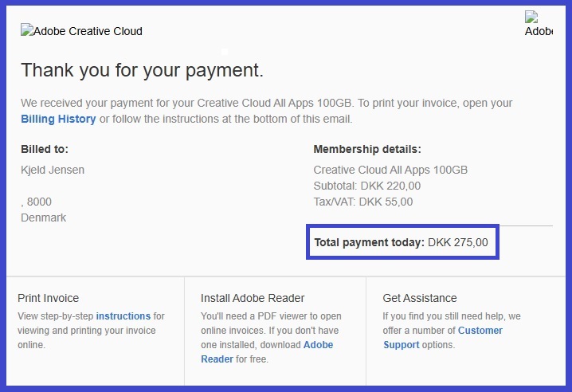Click the 'Get Assistance' heading

pos(420,298)
